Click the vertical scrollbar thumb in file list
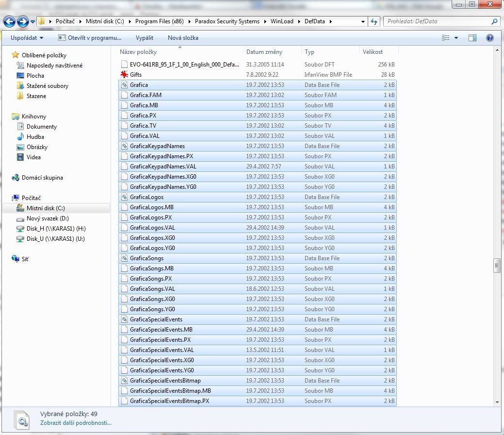The height and width of the screenshot is (435, 504). [x=496, y=266]
